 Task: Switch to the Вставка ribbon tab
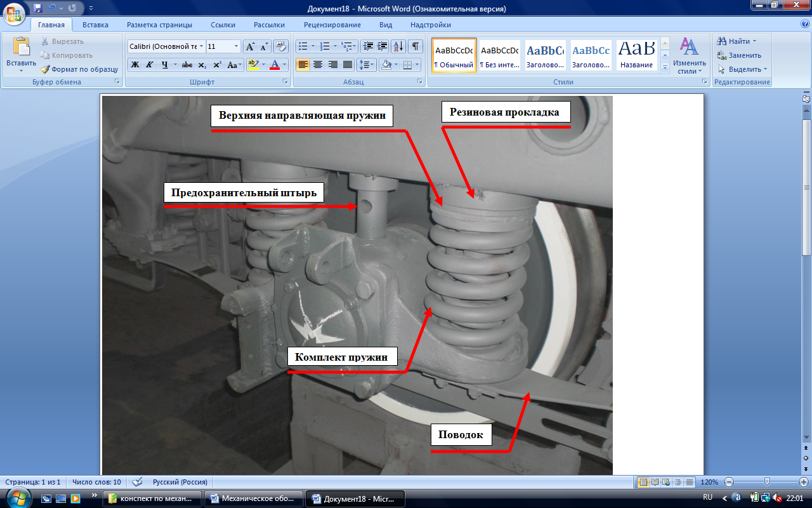coord(95,25)
